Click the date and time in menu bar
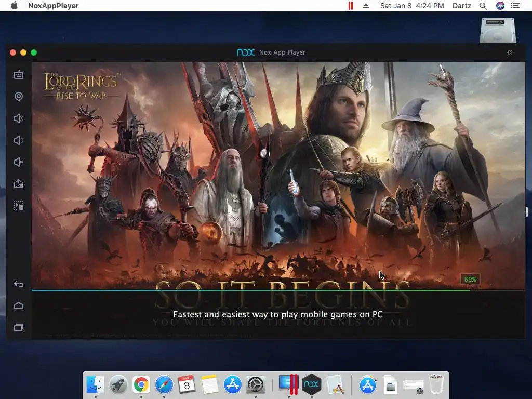This screenshot has height=399, width=532. coord(412,6)
